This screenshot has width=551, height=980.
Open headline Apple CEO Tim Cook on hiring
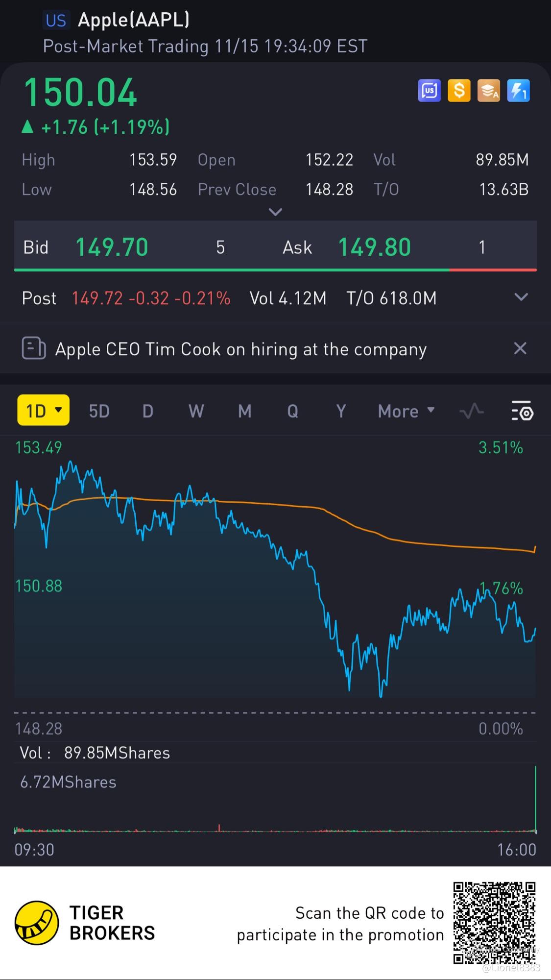(x=241, y=349)
